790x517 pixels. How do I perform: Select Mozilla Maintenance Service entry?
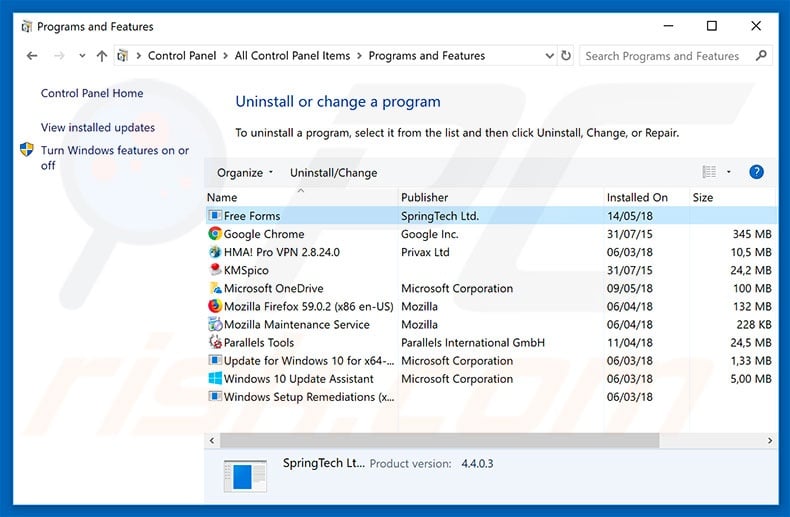[297, 325]
